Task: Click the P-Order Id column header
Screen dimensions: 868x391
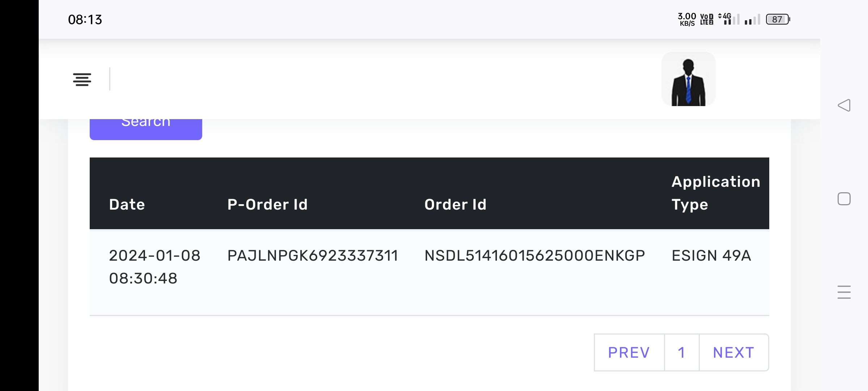Action: click(x=268, y=205)
